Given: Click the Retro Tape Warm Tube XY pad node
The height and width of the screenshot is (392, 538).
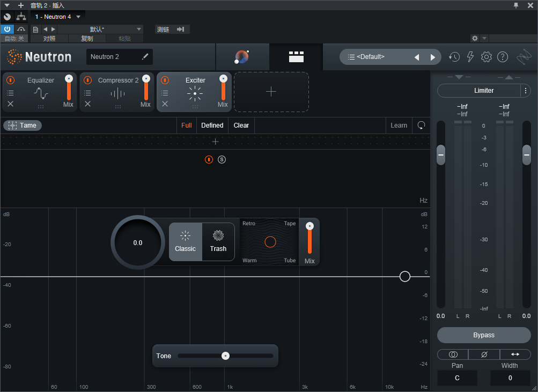Looking at the screenshot, I should [270, 242].
